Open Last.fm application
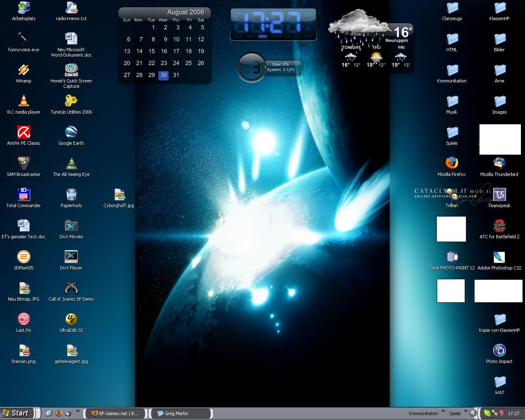Screen dimensions: 525x420 [x=23, y=323]
